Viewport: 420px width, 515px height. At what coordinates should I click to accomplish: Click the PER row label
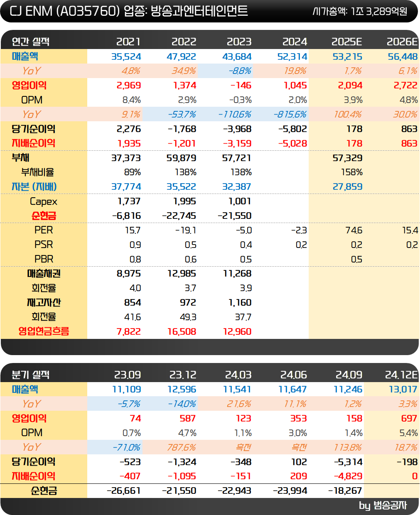(x=44, y=230)
